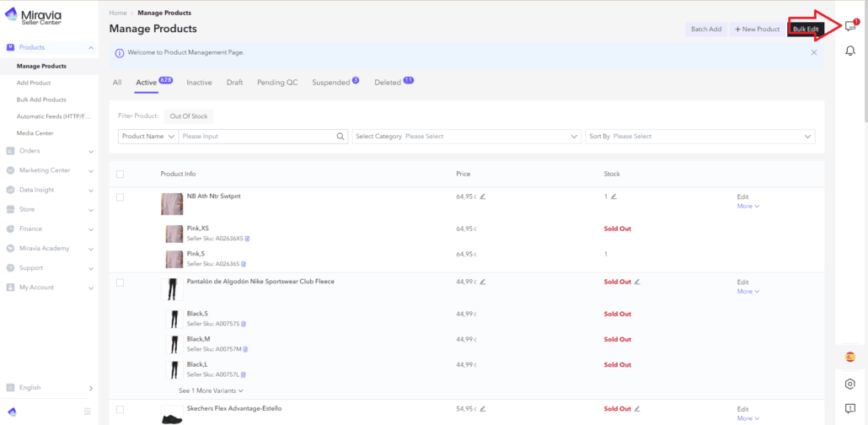The image size is (868, 425).
Task: Copy Seller SKU A02636XS icon
Action: pyautogui.click(x=247, y=239)
